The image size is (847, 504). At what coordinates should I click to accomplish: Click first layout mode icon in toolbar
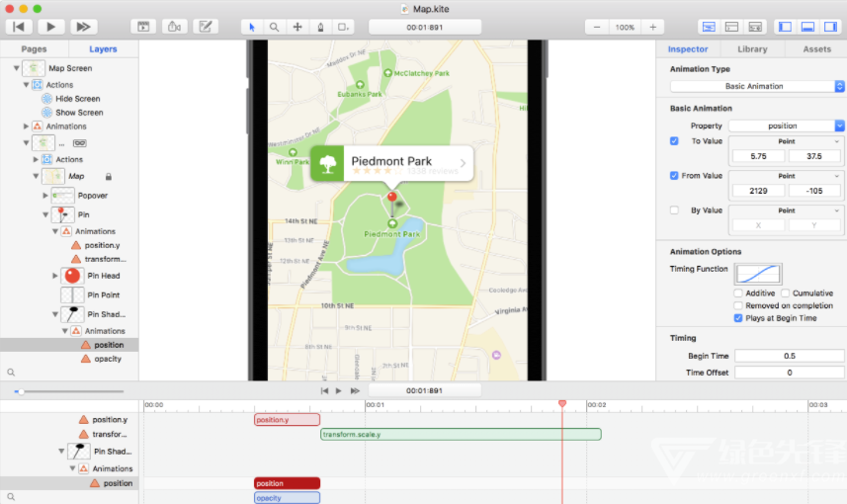click(709, 27)
